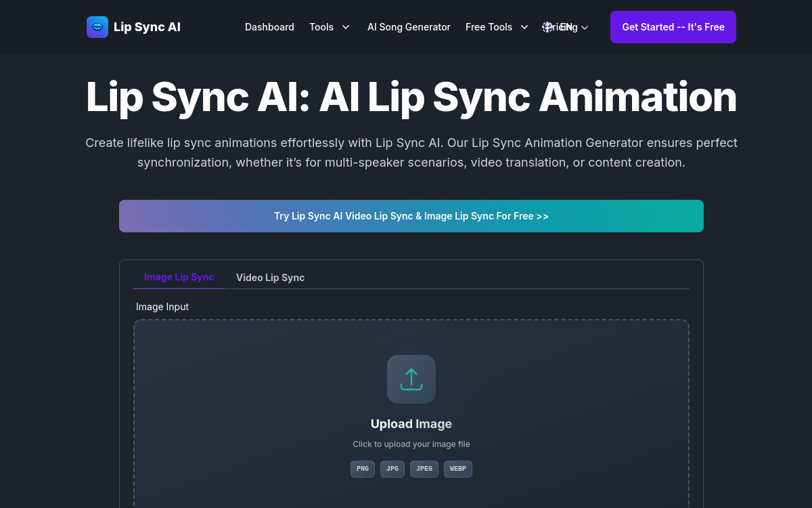Viewport: 812px width, 508px height.
Task: Open the Tools menu
Action: [x=321, y=27]
